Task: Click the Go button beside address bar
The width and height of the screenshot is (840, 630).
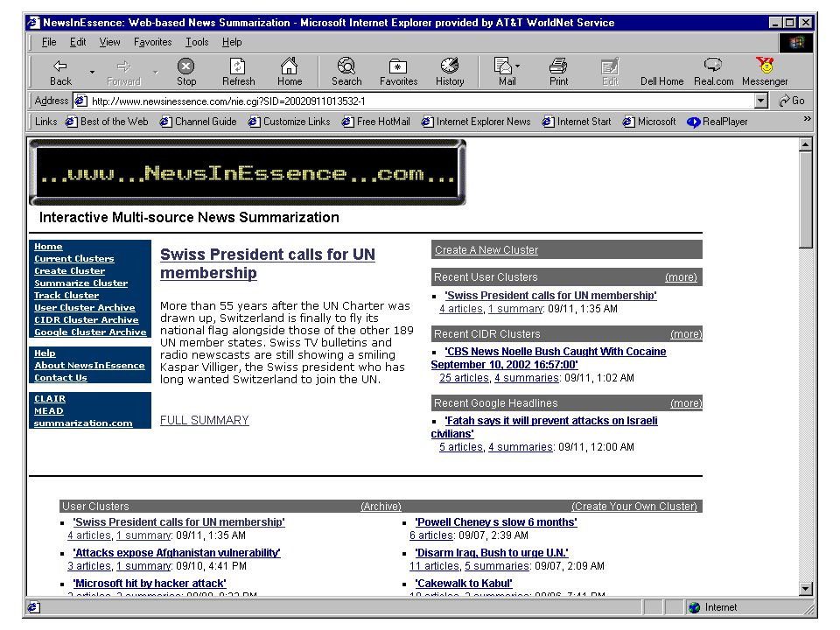Action: coord(792,101)
